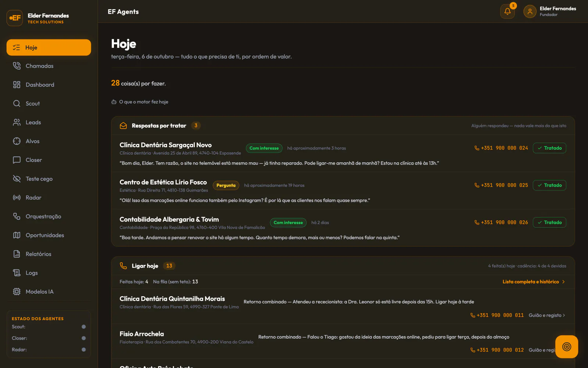Call +351 900 000 026
The image size is (588, 368).
pos(501,222)
